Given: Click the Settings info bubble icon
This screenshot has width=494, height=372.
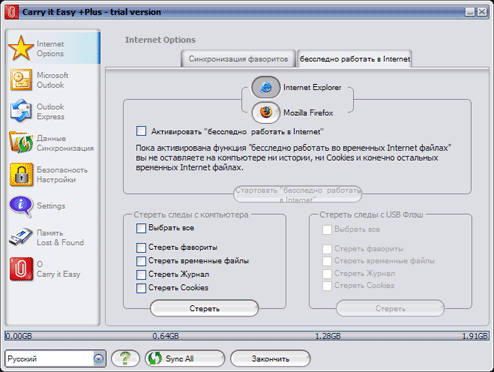Looking at the screenshot, I should click(x=21, y=206).
